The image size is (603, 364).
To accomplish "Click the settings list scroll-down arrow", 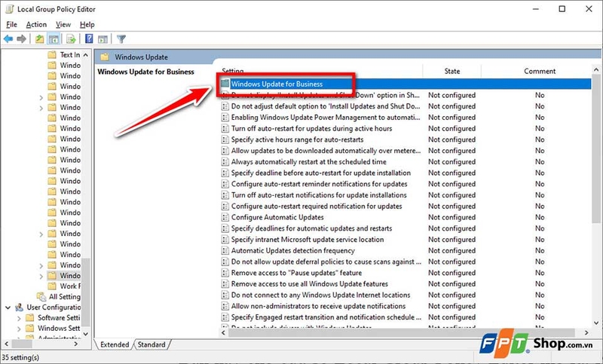I will pyautogui.click(x=596, y=323).
